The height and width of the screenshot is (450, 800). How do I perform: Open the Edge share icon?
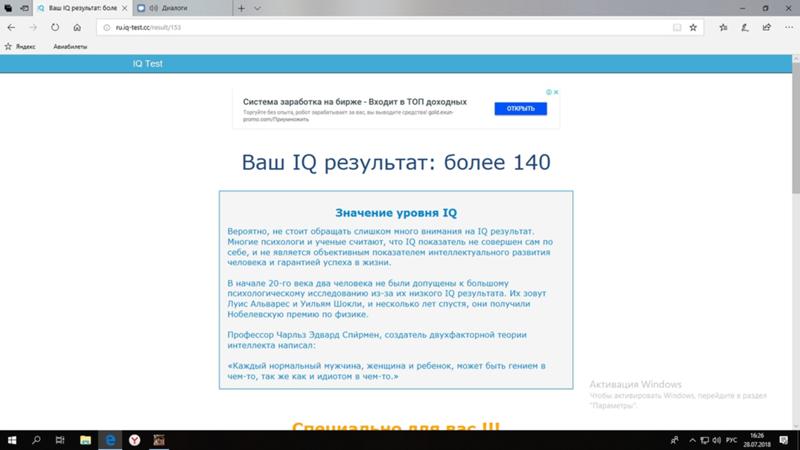click(765, 27)
